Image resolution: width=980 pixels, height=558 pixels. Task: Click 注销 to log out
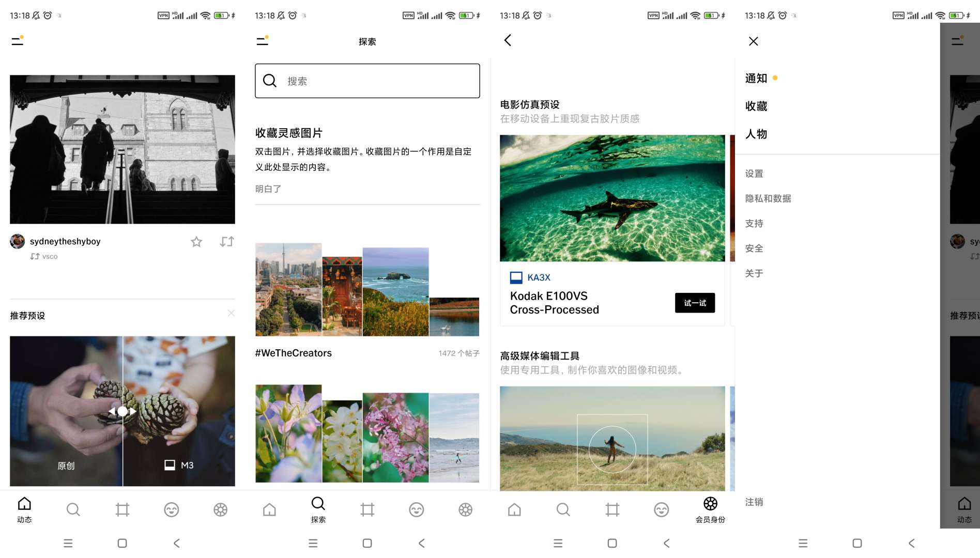[754, 502]
